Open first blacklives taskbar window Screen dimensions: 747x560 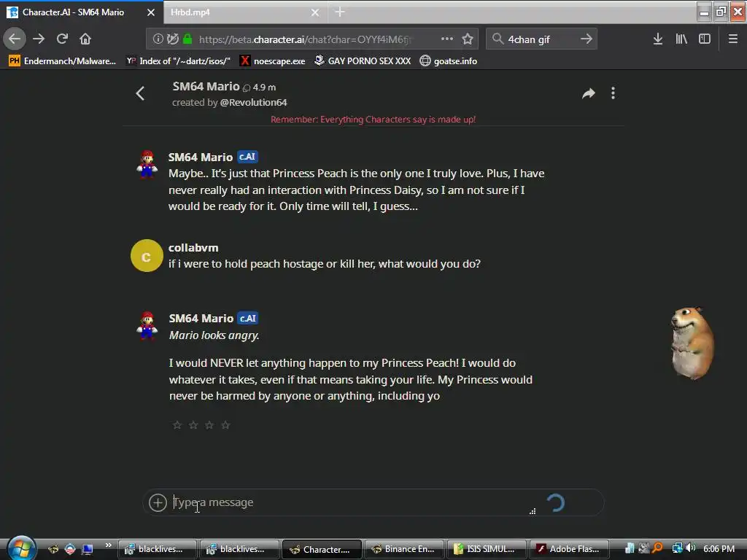click(158, 549)
